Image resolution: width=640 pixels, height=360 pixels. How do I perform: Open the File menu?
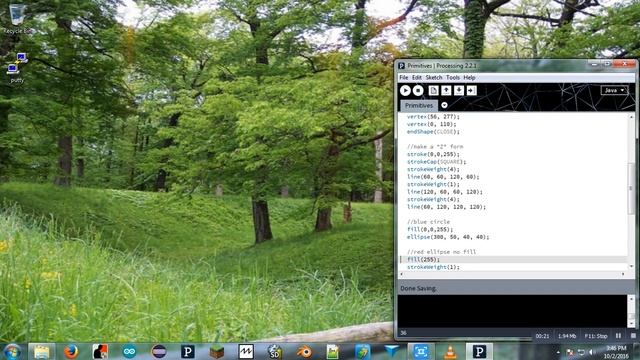click(404, 78)
